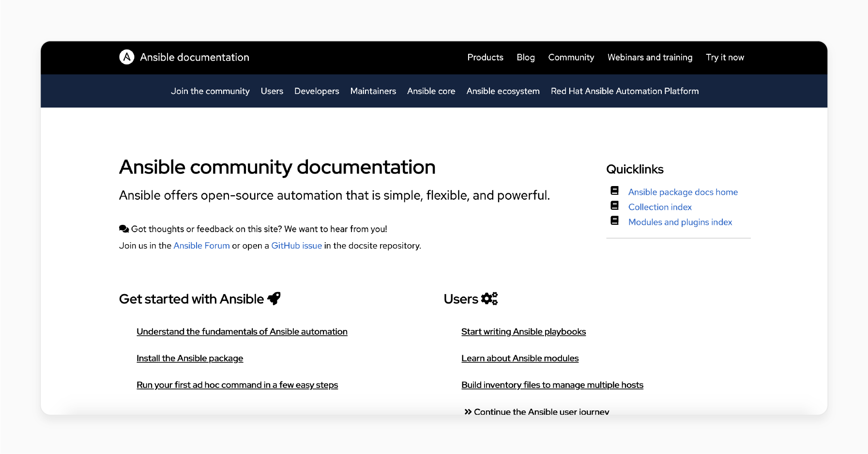Open Red Hat Ansible Automation Platform

(x=625, y=91)
